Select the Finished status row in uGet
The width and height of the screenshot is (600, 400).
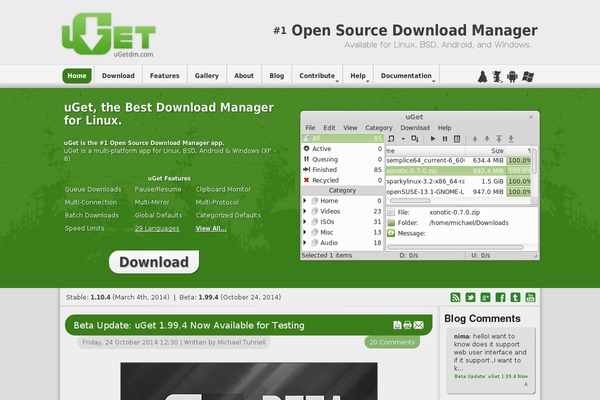(x=342, y=170)
